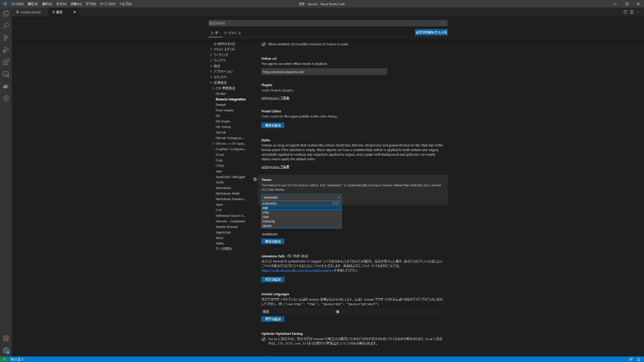
Task: Open the Source Control view
Action: 6,38
